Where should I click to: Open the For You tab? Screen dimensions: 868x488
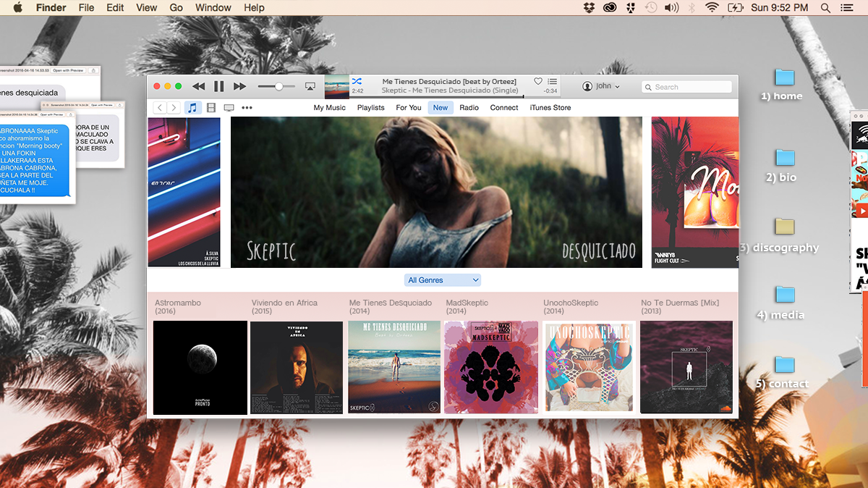click(409, 108)
